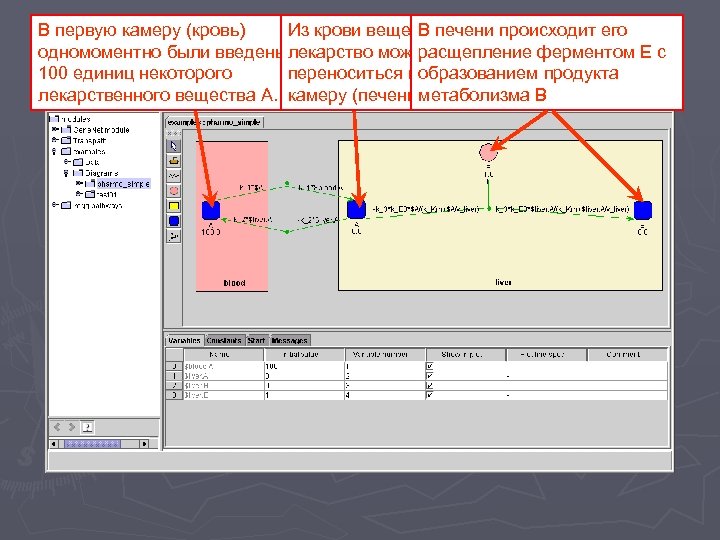Expand the test01 diagram node
The height and width of the screenshot is (540, 720).
[80, 194]
